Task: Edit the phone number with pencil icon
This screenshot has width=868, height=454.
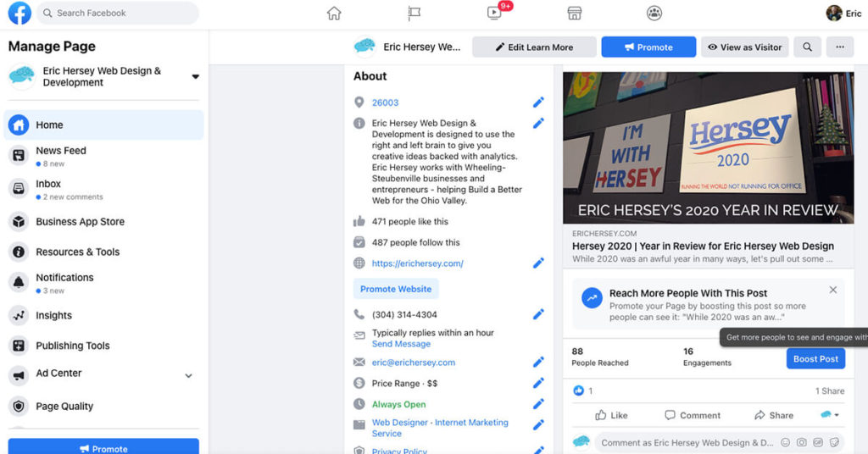Action: [x=538, y=315]
